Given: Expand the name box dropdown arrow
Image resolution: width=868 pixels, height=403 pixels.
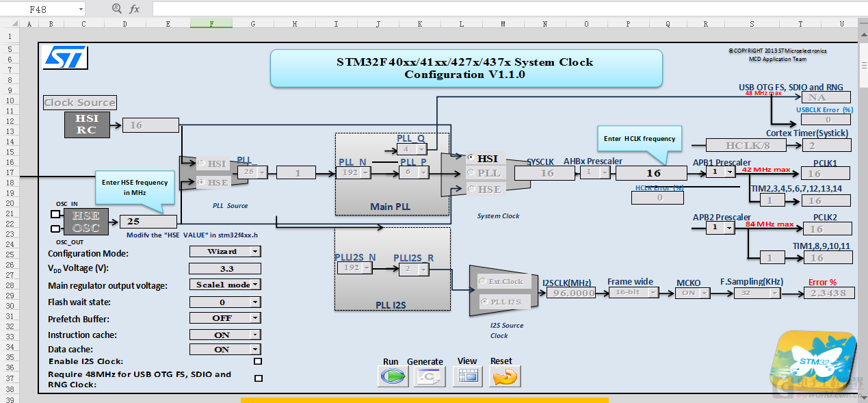Looking at the screenshot, I should 81,10.
